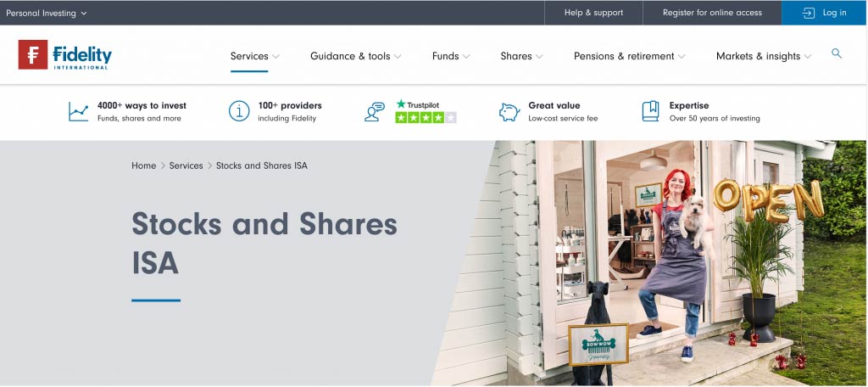Click the book icon next to Expertise
Image resolution: width=868 pixels, height=387 pixels.
[650, 111]
